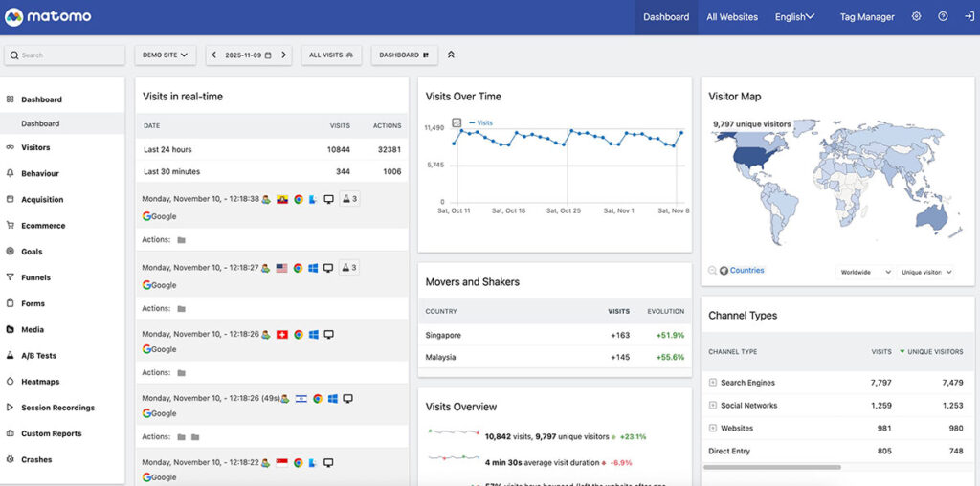This screenshot has height=486, width=980.
Task: Click the A/B Tests flask icon
Action: (x=10, y=356)
